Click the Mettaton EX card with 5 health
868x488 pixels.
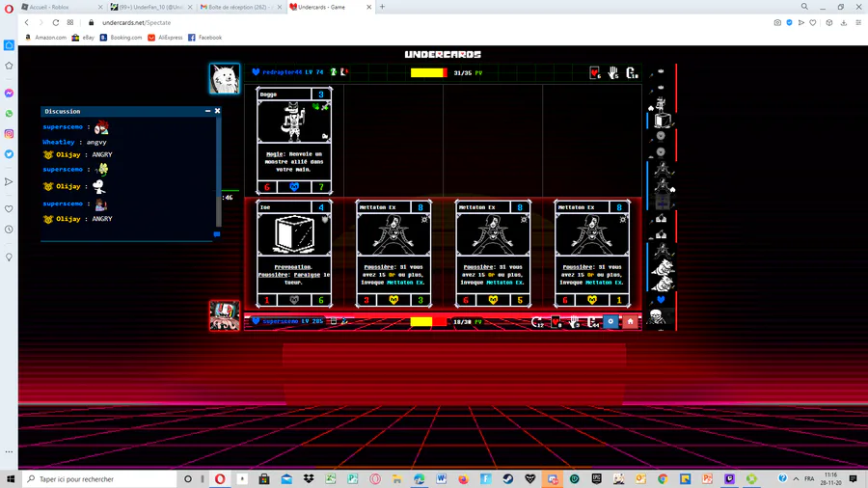tap(493, 254)
